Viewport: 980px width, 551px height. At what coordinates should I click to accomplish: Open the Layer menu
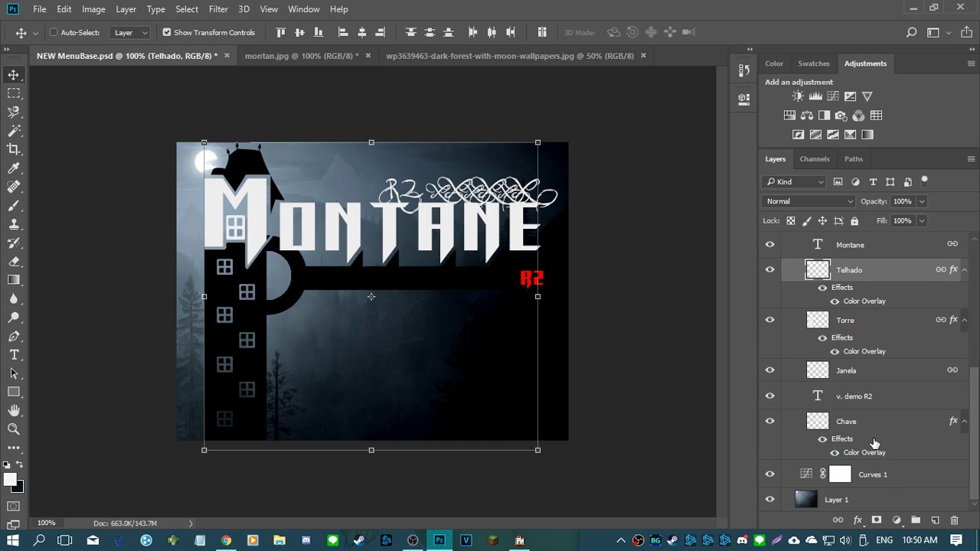click(126, 9)
